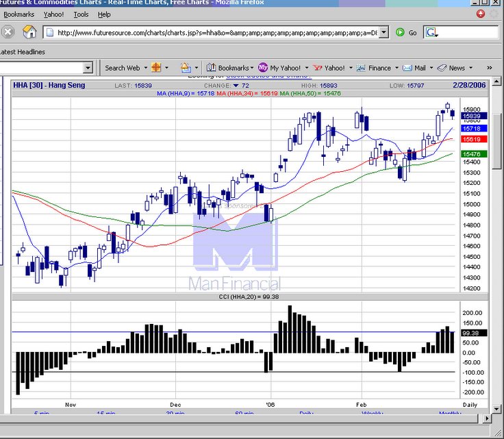This screenshot has height=439, width=504.
Task: Click the LOW: 15797 text
Action: coord(407,86)
